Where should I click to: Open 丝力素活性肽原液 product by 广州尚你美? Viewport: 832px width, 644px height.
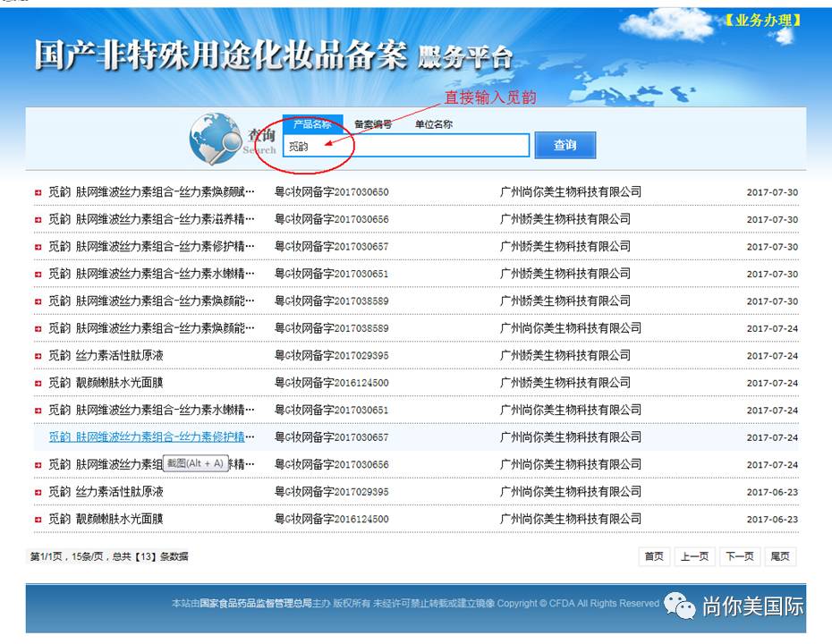coord(106,492)
